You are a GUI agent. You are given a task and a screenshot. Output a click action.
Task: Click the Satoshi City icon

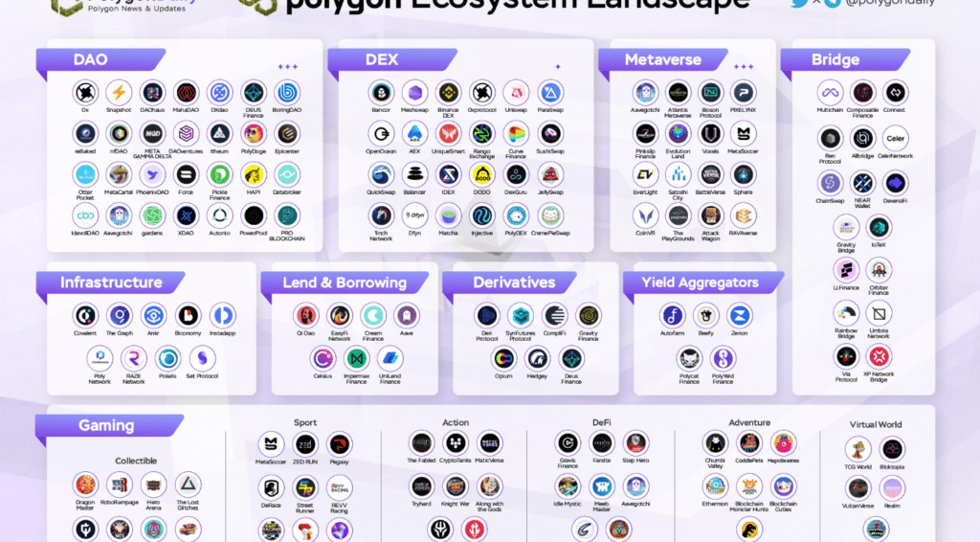(678, 175)
